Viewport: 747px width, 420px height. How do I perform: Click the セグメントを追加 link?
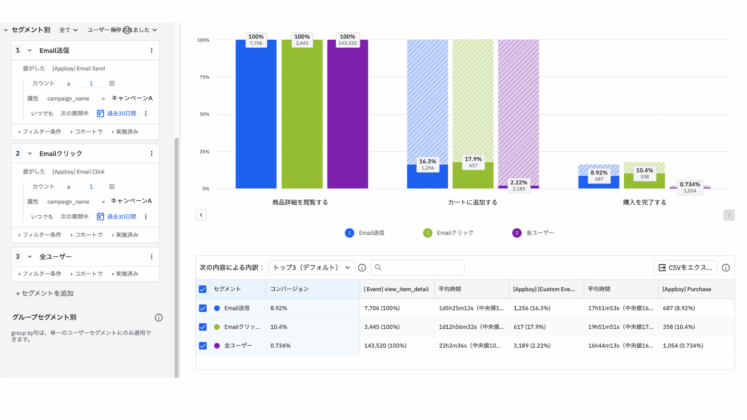click(45, 293)
